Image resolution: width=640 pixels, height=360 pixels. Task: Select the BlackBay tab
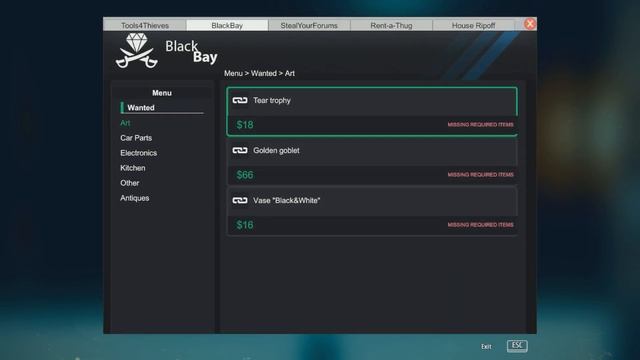[227, 25]
